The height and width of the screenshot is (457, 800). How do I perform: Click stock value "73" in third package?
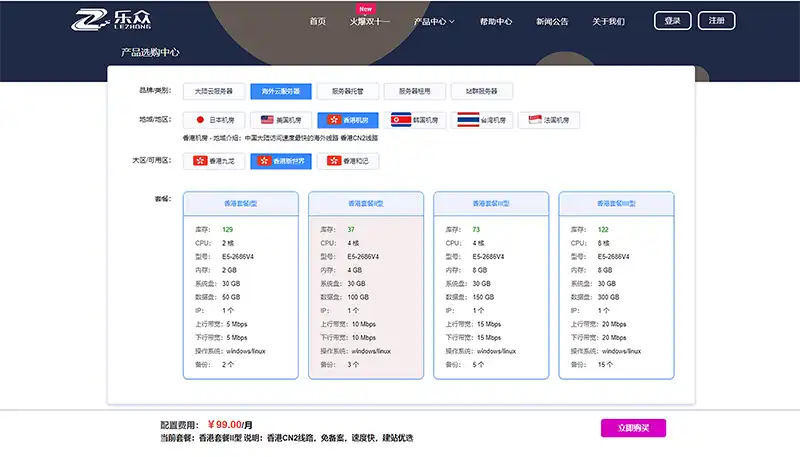[x=476, y=230]
